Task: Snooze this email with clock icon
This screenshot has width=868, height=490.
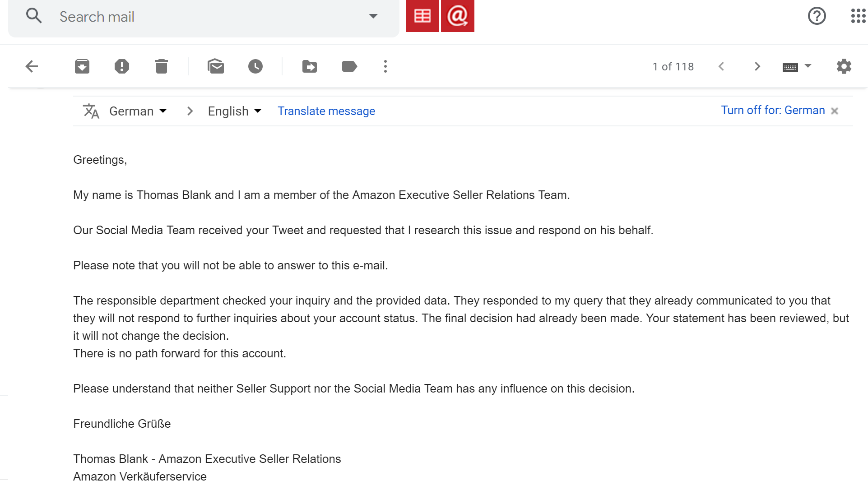Action: [x=255, y=67]
